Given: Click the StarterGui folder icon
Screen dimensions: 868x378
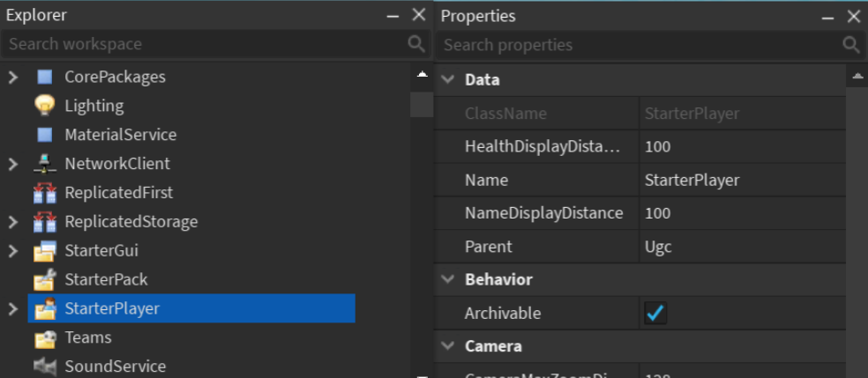Looking at the screenshot, I should point(45,251).
